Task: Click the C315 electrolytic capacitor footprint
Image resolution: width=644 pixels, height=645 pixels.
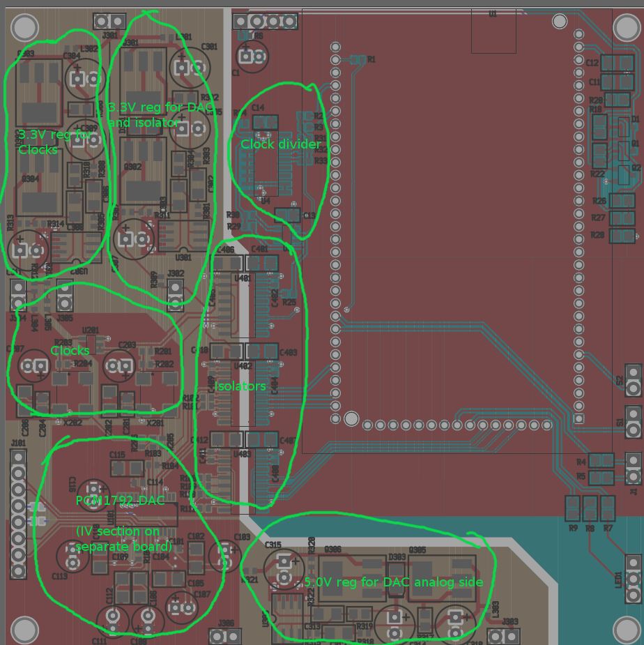Action: (284, 569)
